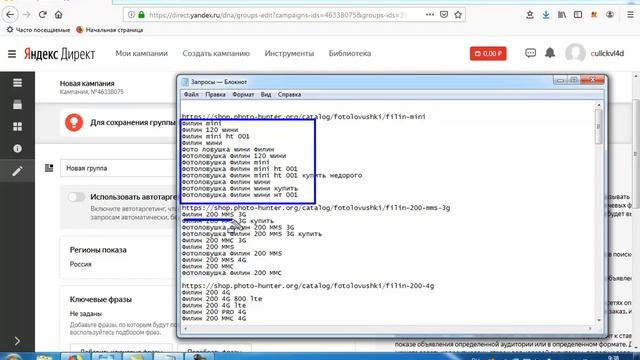Open the browser hamburger menu
This screenshot has height=360, width=640.
pos(630,15)
